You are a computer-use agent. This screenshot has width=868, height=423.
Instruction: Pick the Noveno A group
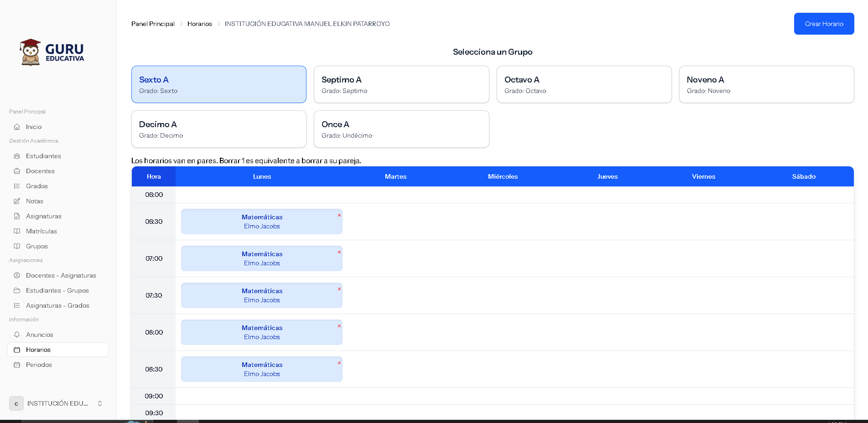(766, 84)
